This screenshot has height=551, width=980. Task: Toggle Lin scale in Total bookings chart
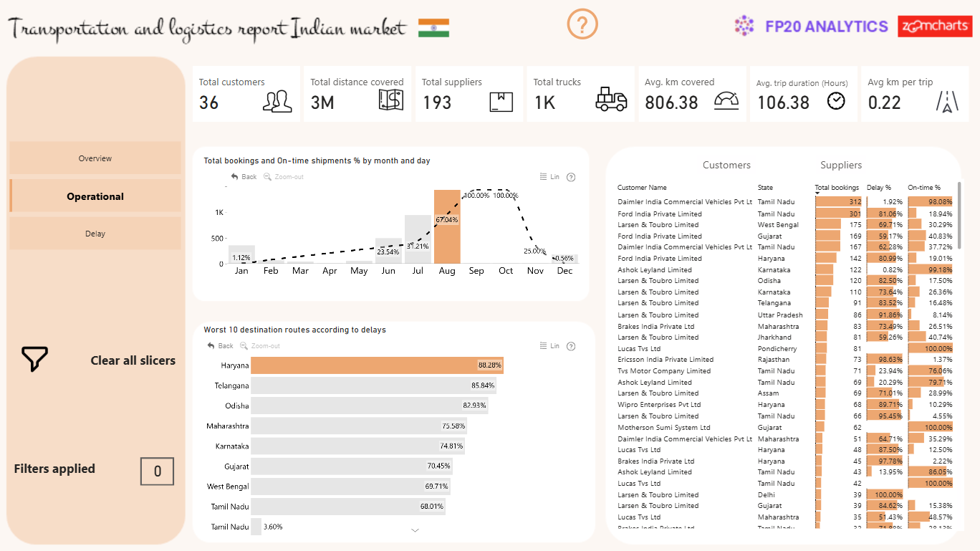[549, 177]
